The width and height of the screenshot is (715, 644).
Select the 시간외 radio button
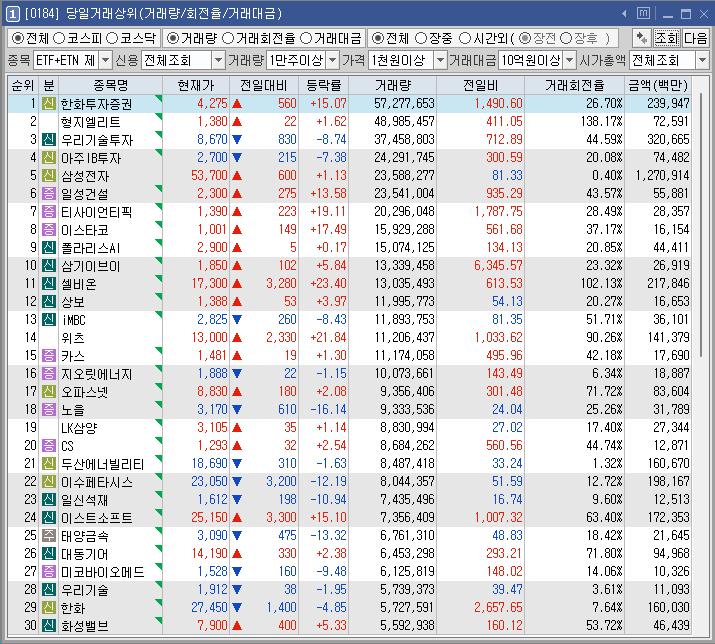click(x=465, y=38)
